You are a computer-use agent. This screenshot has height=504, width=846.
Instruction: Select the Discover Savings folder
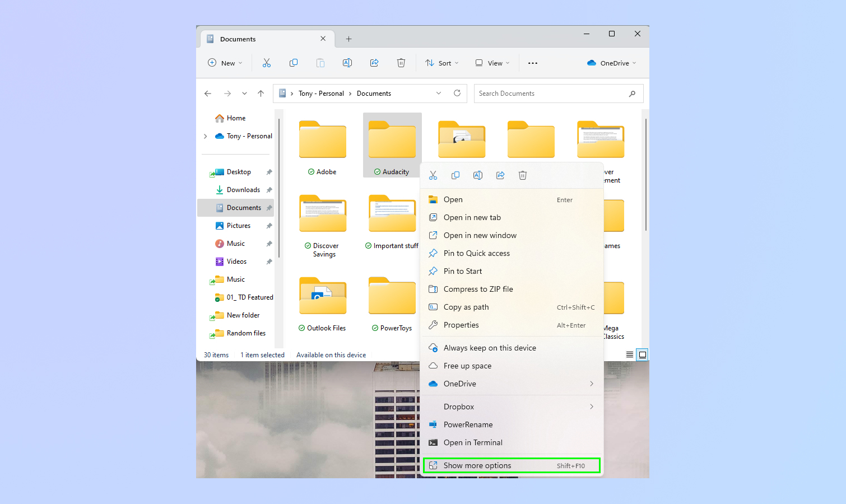(x=323, y=225)
